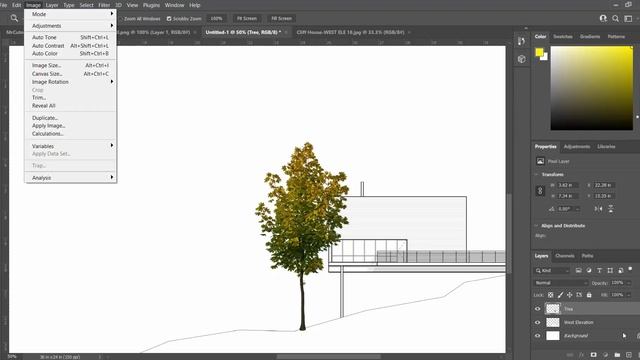The image size is (640, 360).
Task: Create new adjustment layer icon at panel bottom
Action: [605, 355]
